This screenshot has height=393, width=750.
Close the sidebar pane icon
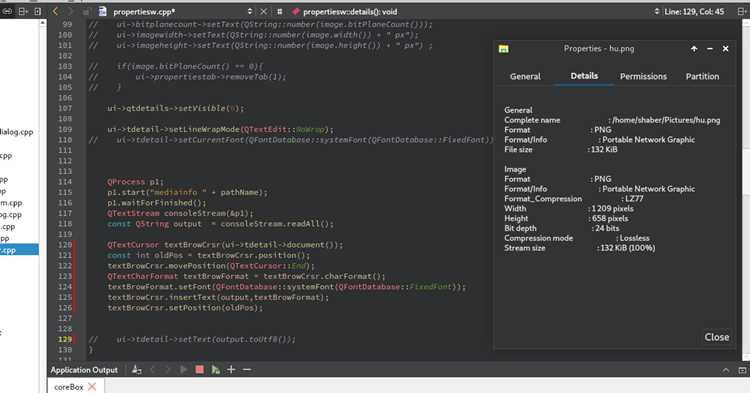(38, 11)
